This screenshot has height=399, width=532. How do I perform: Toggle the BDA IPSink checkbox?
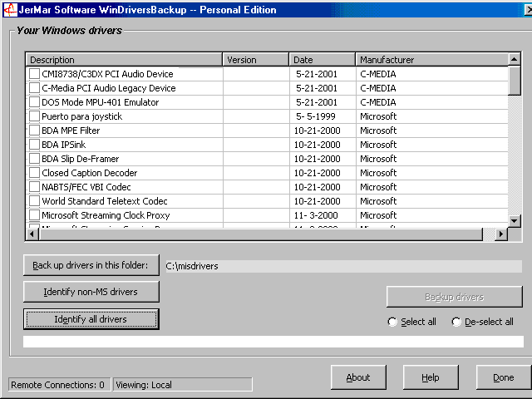[34, 145]
